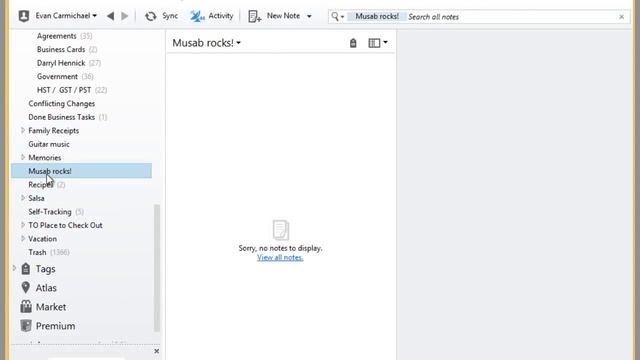This screenshot has width=640, height=360.
Task: Select the Salsa stack
Action: click(x=36, y=198)
